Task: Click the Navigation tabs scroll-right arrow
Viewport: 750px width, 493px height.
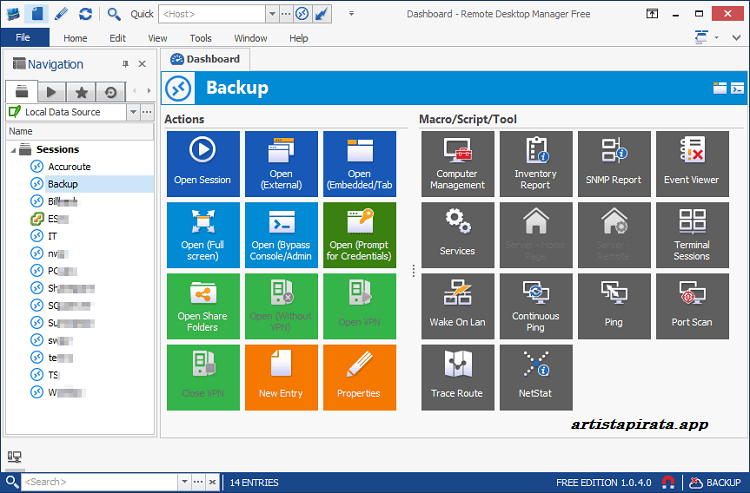Action: point(149,91)
